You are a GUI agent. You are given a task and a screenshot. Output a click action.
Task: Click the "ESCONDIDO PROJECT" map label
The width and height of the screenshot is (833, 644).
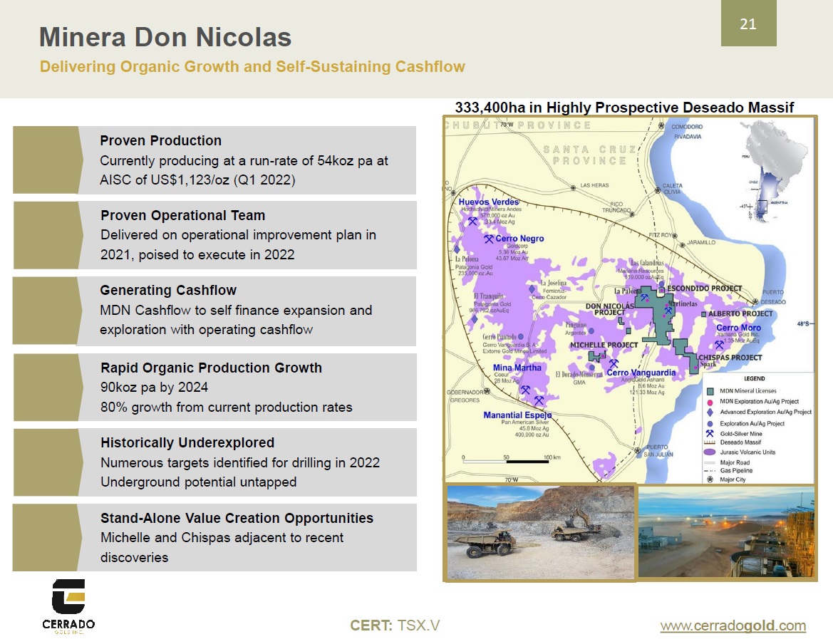pos(705,289)
